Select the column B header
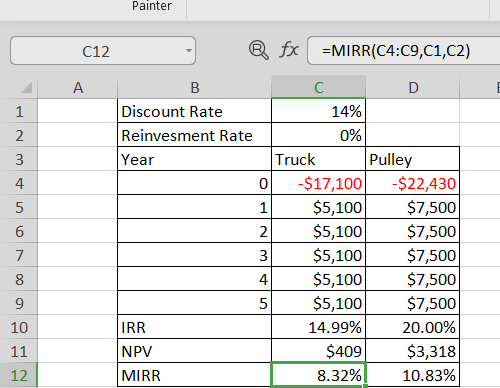 (x=195, y=88)
